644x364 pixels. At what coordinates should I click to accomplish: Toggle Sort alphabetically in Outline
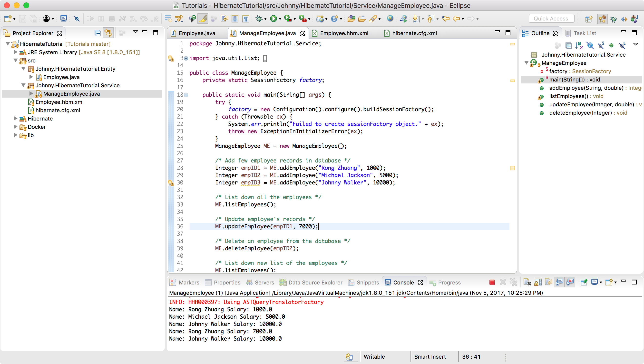pos(579,45)
